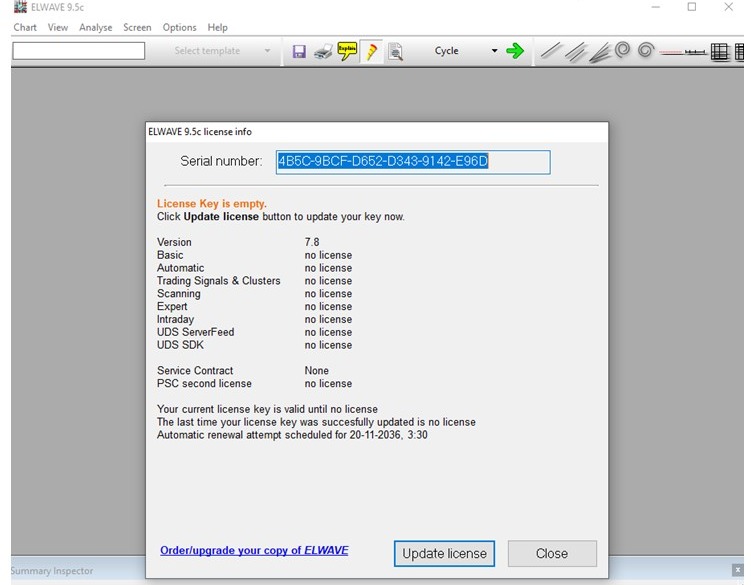Click the 'PSC second license' label
This screenshot has height=585, width=751.
[x=204, y=383]
